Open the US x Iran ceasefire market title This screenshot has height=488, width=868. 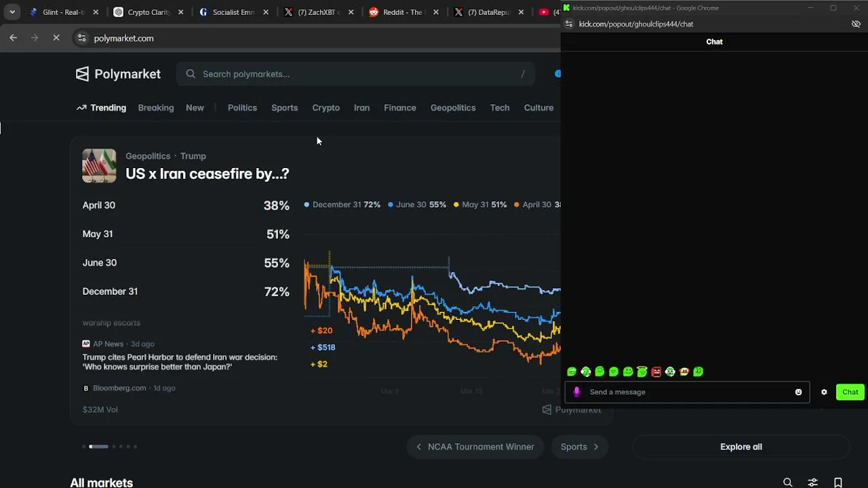(x=207, y=174)
